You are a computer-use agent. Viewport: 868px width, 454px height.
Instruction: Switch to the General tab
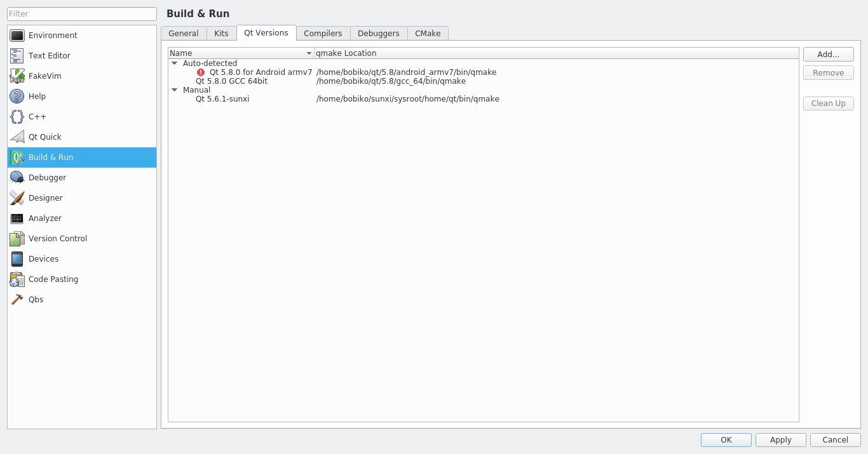coord(184,34)
